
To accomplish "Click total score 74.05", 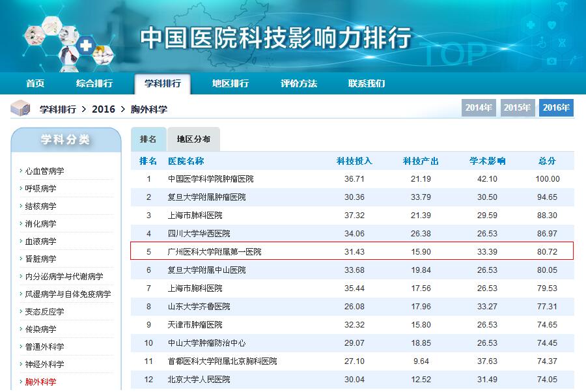I will click(547, 380).
